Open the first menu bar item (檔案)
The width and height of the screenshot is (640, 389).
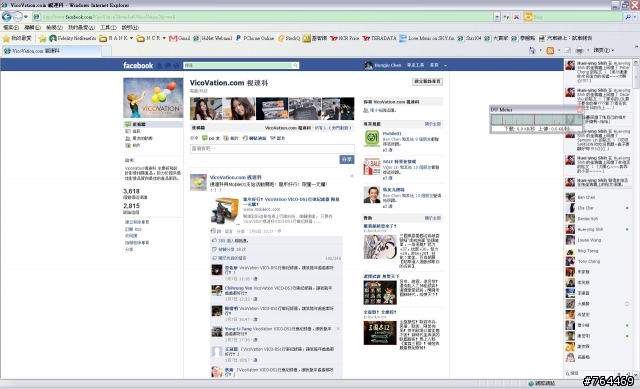[11, 27]
